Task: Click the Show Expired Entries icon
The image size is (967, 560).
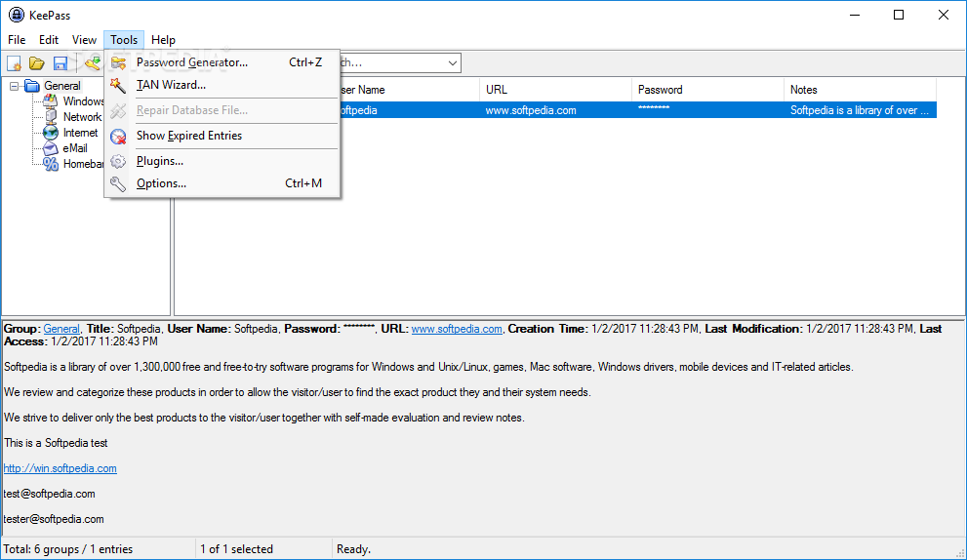Action: [118, 136]
